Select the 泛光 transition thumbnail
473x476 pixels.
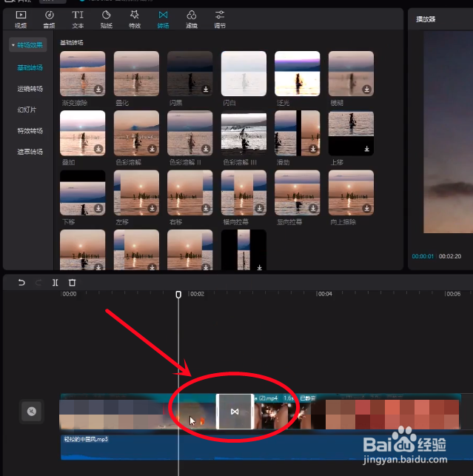tap(298, 73)
